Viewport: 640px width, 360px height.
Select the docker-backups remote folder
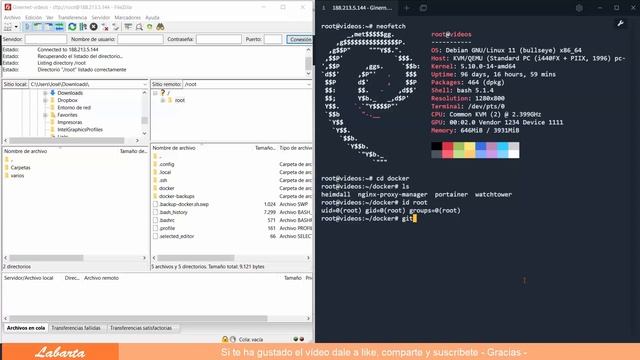[177, 196]
